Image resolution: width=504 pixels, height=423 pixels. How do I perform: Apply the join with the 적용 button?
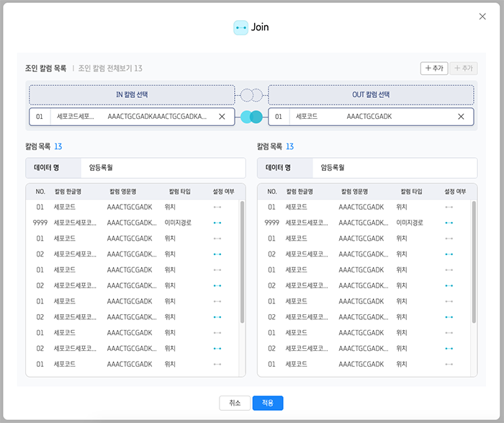tap(268, 403)
